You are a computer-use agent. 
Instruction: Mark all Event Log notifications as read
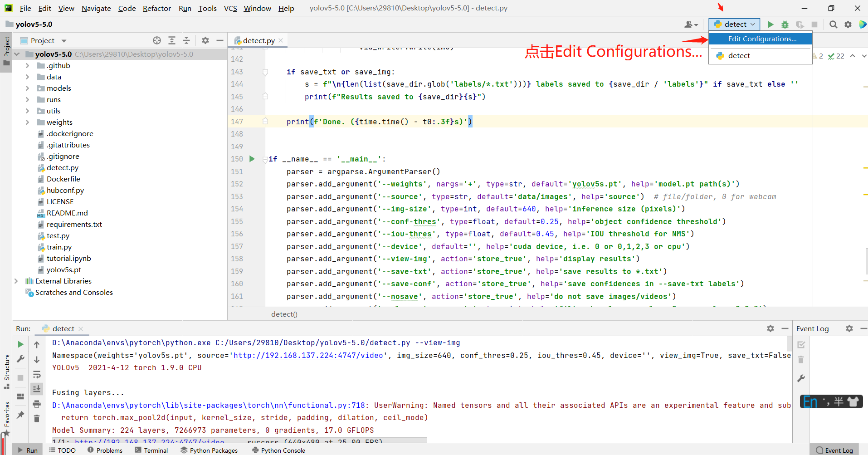point(801,345)
